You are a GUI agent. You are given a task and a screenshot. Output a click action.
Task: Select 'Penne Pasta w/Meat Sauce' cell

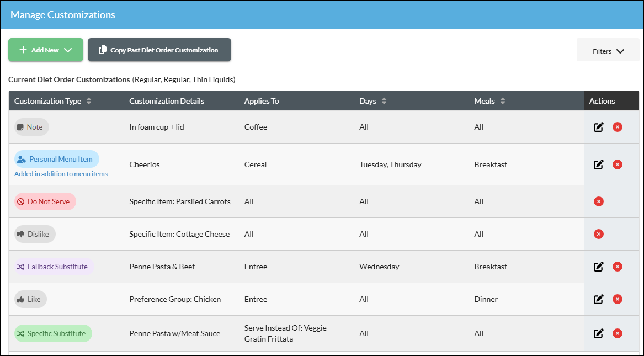point(175,333)
